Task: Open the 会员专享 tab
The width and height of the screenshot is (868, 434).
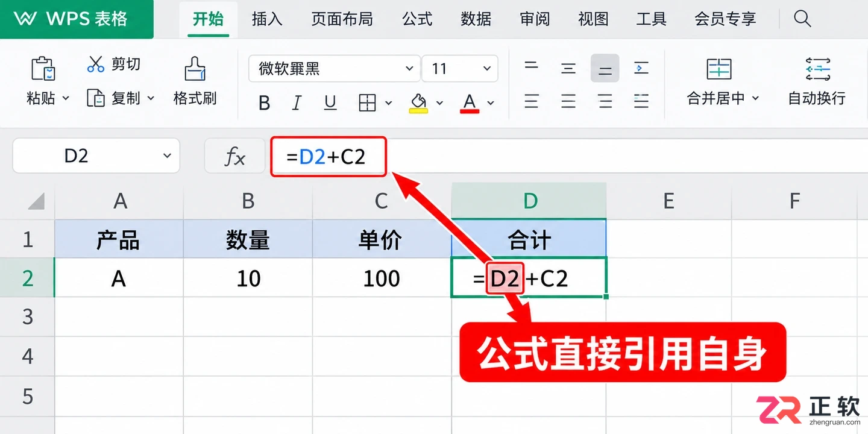Action: click(725, 19)
